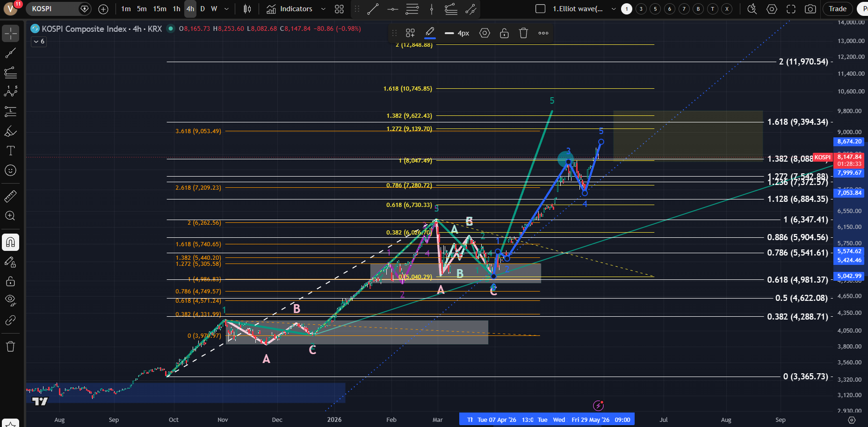This screenshot has height=427, width=868.
Task: Open the line color pencil swatch
Action: coord(430,33)
